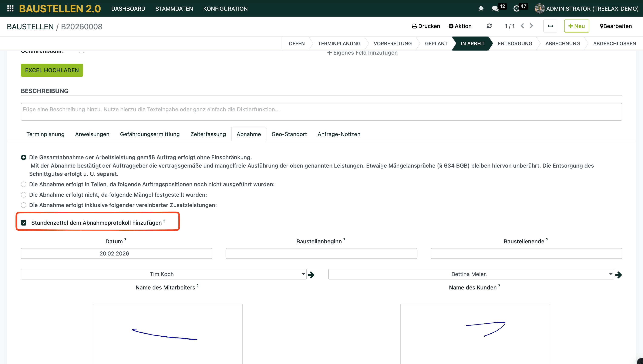Open the chat messages icon
Screen dimensions: 643x364
coord(495,8)
